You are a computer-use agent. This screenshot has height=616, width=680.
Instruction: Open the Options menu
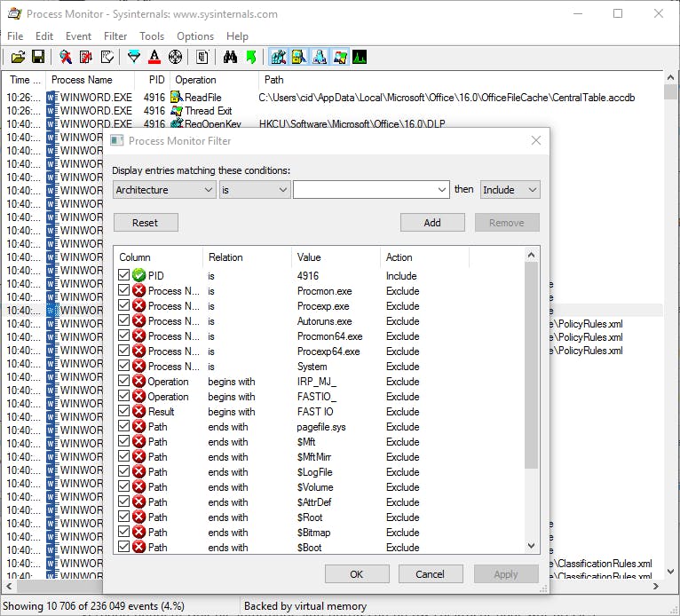(x=195, y=36)
